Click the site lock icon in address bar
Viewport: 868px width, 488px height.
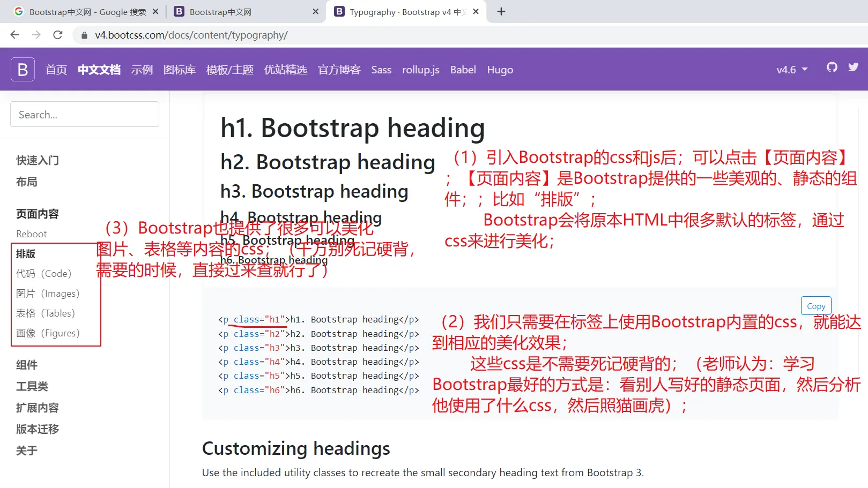click(x=84, y=35)
